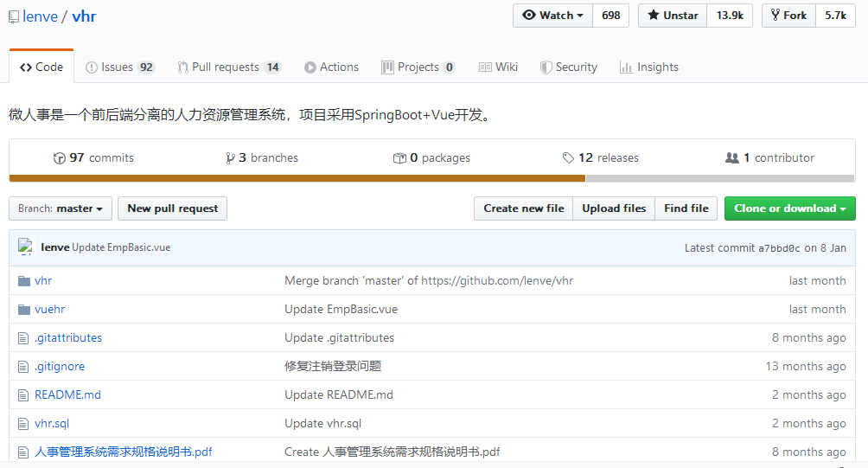Viewport: 868px width, 468px height.
Task: Open the Projects tab
Action: point(418,67)
